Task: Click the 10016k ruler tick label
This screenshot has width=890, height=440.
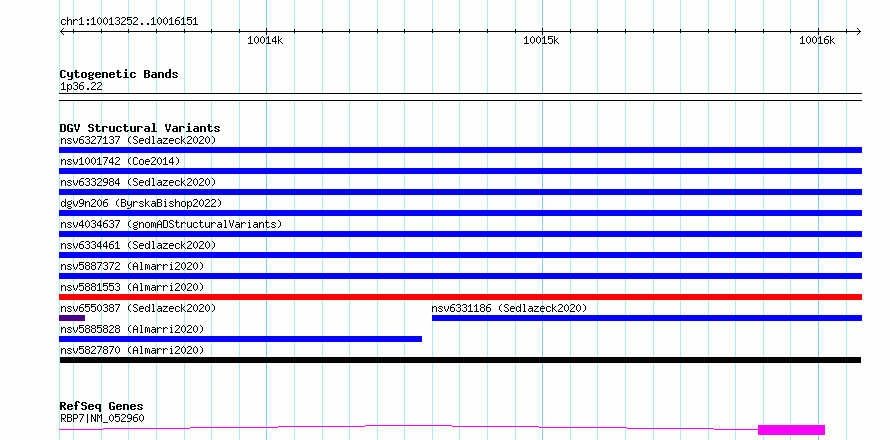Action: [x=817, y=40]
